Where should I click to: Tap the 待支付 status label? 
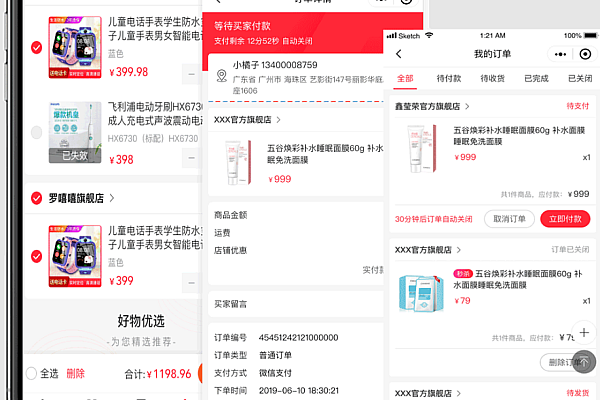point(578,106)
